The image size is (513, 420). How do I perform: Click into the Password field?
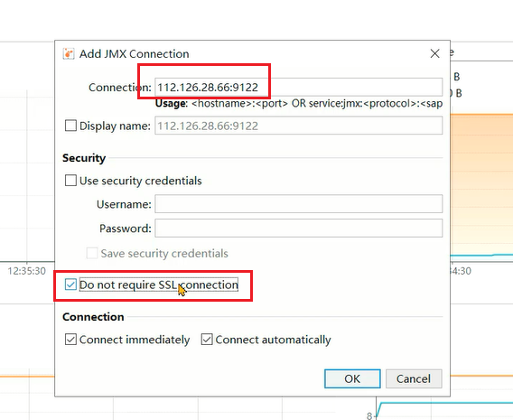(298, 228)
